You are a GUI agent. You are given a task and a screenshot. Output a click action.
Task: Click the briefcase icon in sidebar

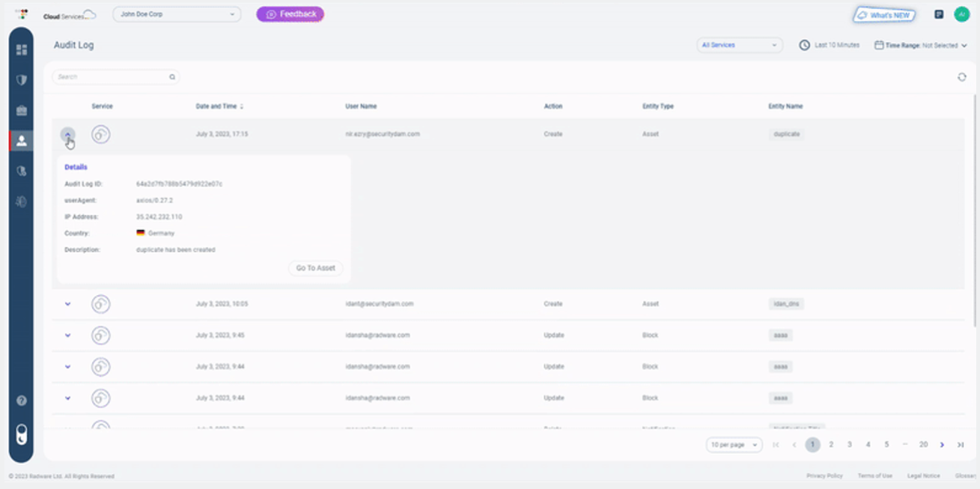pos(22,111)
